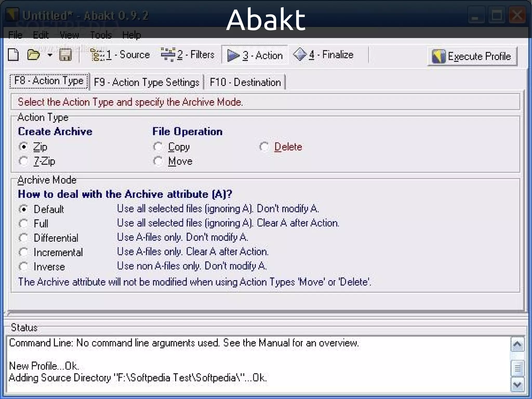Choose the Move file operation
This screenshot has width=532, height=399.
click(x=158, y=161)
